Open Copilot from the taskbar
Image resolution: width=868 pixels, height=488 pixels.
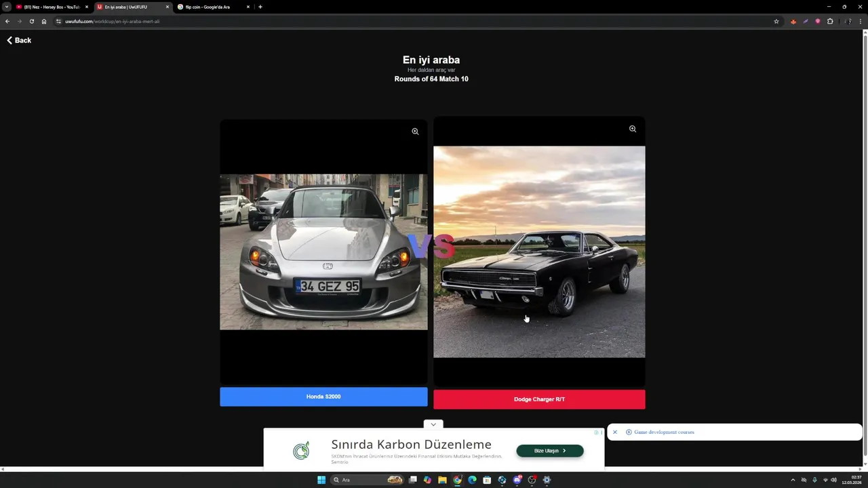tap(427, 480)
